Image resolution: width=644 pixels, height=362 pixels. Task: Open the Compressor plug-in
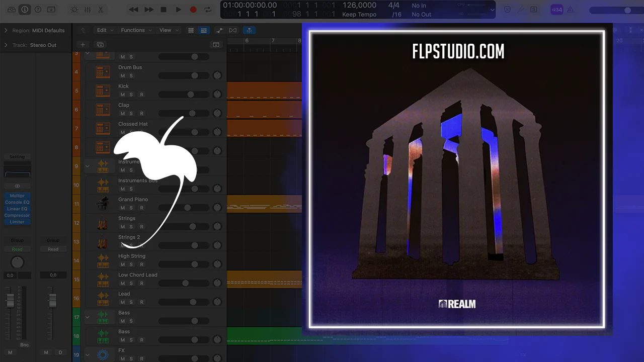coord(17,216)
